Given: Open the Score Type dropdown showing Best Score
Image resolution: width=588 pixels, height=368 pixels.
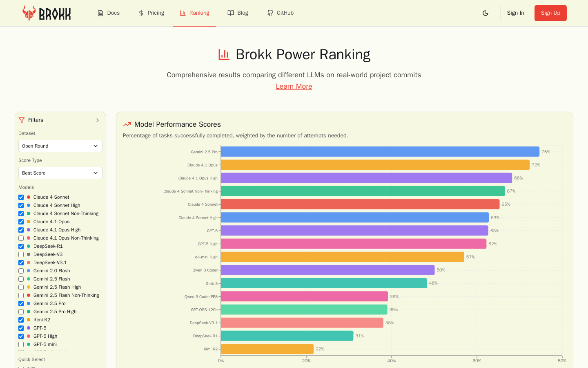Looking at the screenshot, I should tap(60, 173).
